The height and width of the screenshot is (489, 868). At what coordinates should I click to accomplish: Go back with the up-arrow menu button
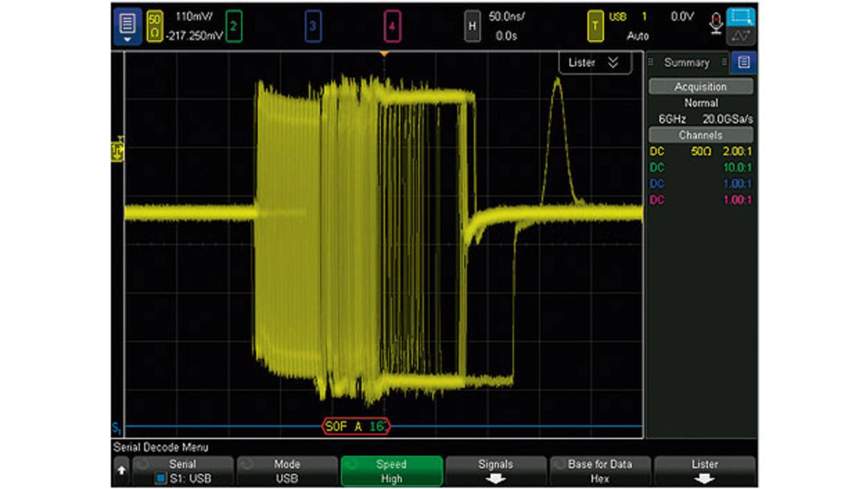click(x=121, y=469)
